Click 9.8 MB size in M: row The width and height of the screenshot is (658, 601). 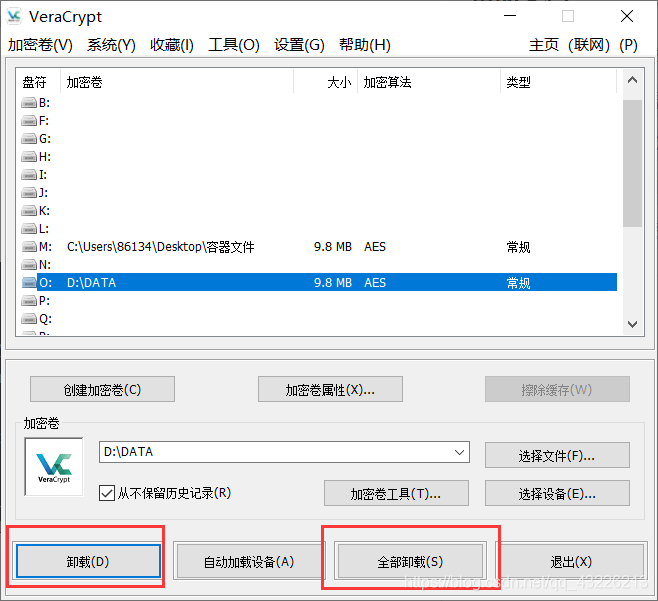coord(333,247)
